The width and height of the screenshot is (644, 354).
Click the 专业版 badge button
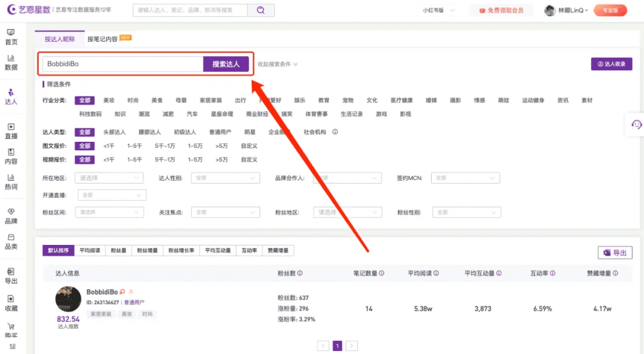click(611, 10)
